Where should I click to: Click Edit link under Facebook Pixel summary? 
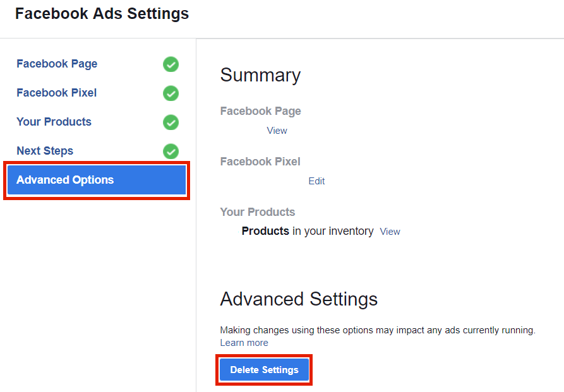(x=316, y=181)
